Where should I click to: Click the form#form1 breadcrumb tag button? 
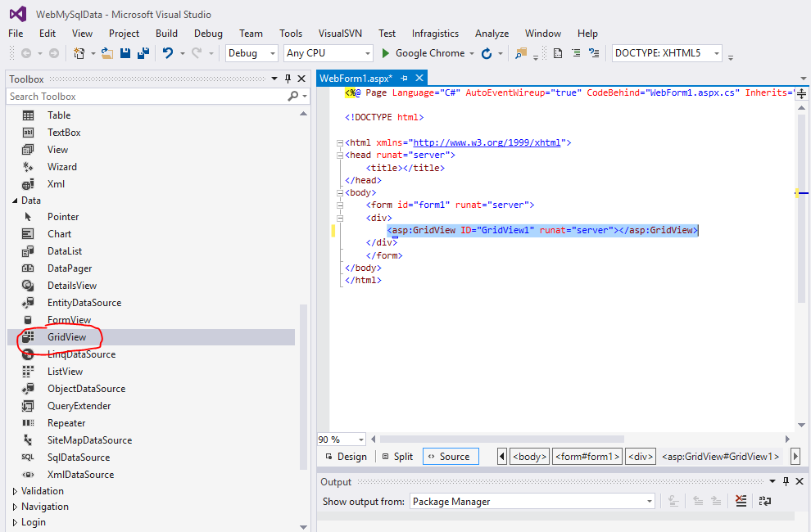click(587, 457)
